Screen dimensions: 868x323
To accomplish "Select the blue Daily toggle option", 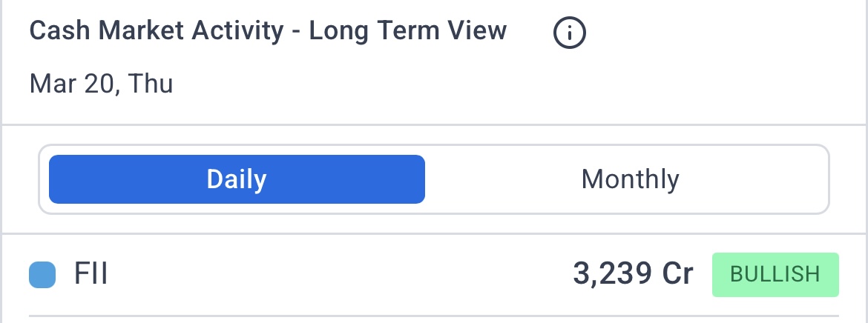I will pos(237,179).
